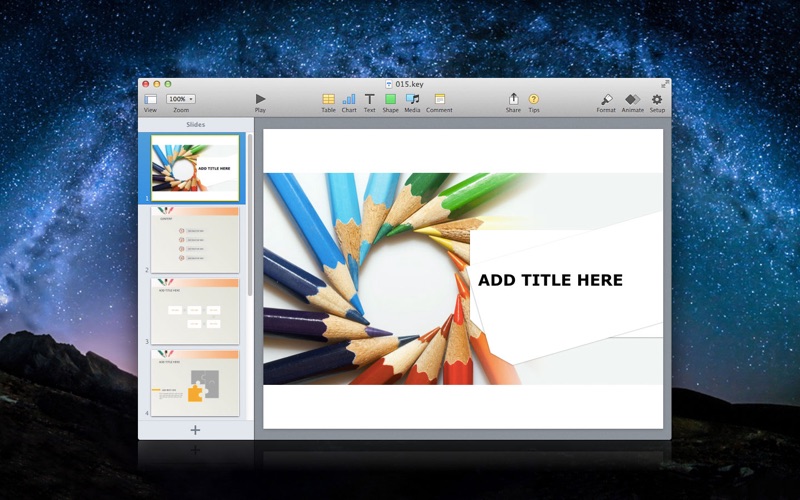Choose the puzzle slide 4 thumbnail

tap(195, 382)
